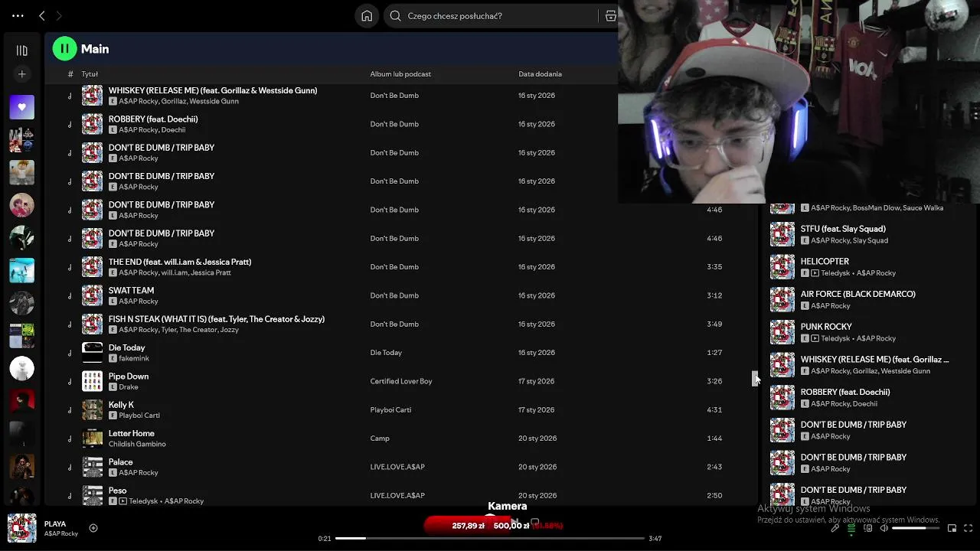Screen dimensions: 980x551
Task: Open LIVE.LOVE.A$AP album in Palace row
Action: [397, 467]
